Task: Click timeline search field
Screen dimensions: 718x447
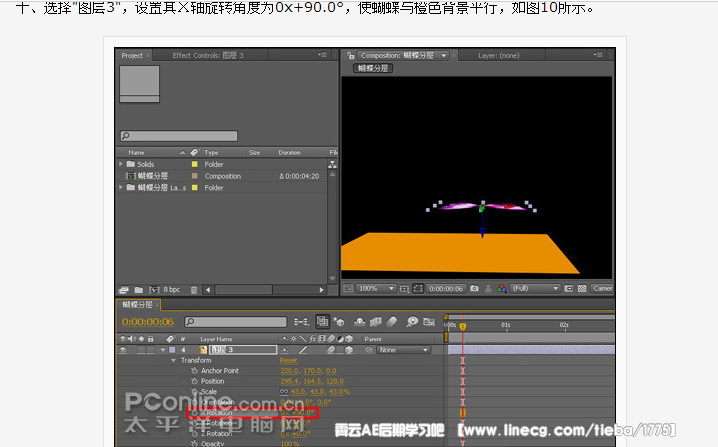Action: click(235, 322)
